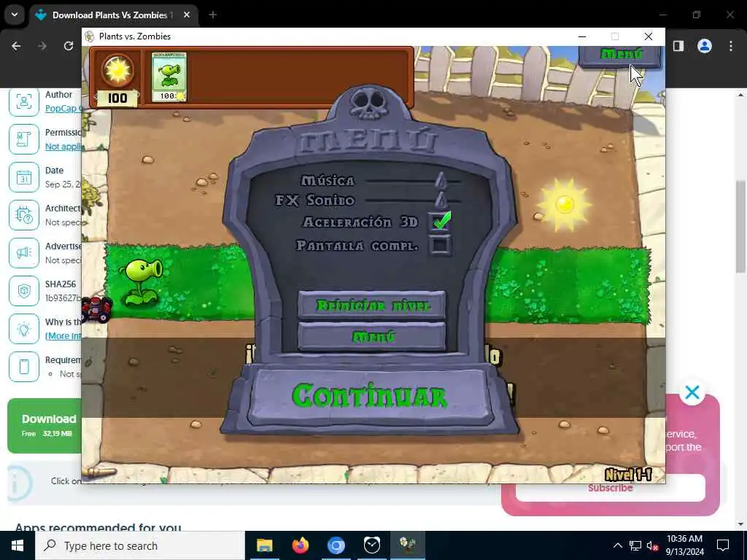Click the taskbar search box
747x560 pixels.
click(139, 545)
